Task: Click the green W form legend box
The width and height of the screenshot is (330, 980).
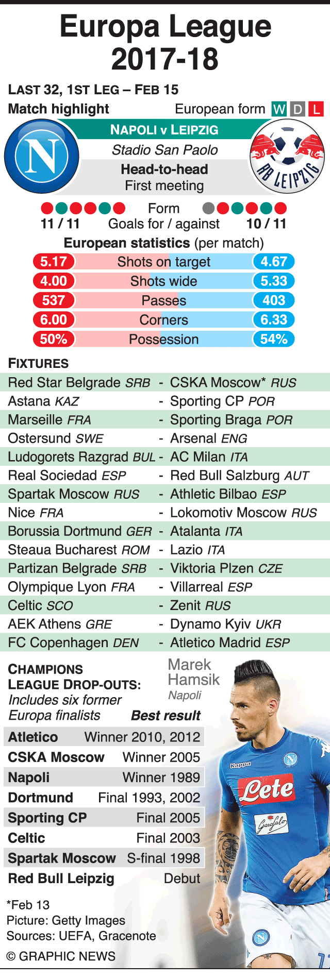Action: [279, 109]
